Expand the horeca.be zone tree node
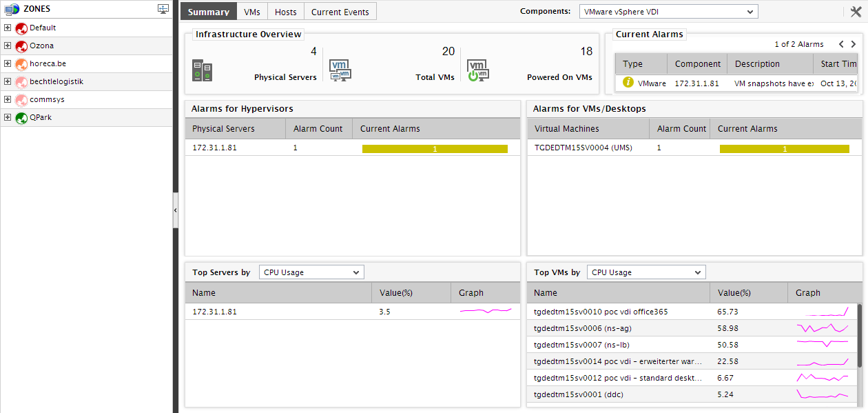The height and width of the screenshot is (413, 868). coord(8,63)
